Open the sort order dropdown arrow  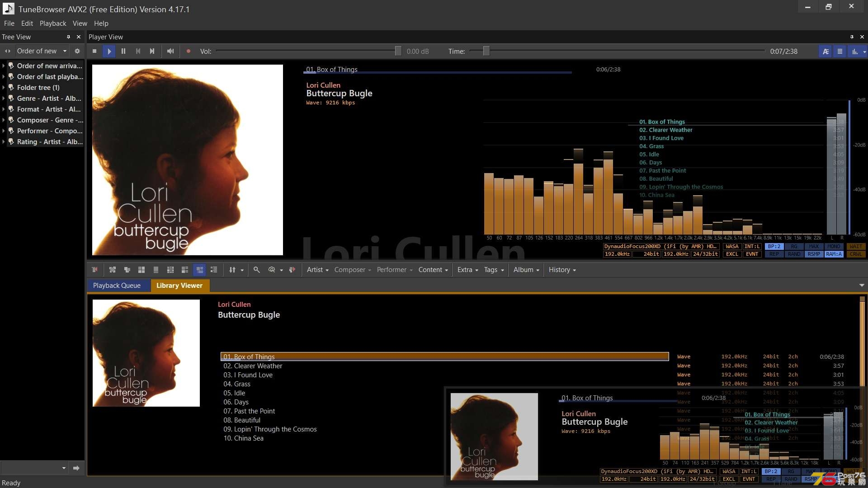(242, 270)
